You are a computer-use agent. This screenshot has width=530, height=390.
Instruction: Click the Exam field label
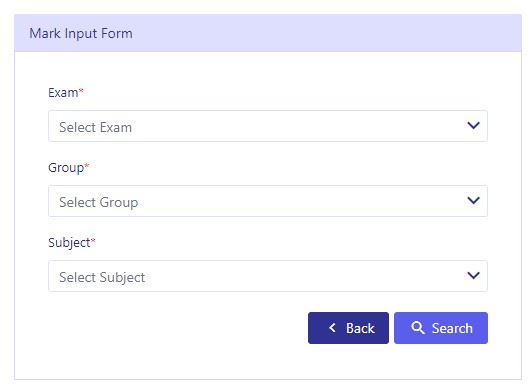(63, 93)
